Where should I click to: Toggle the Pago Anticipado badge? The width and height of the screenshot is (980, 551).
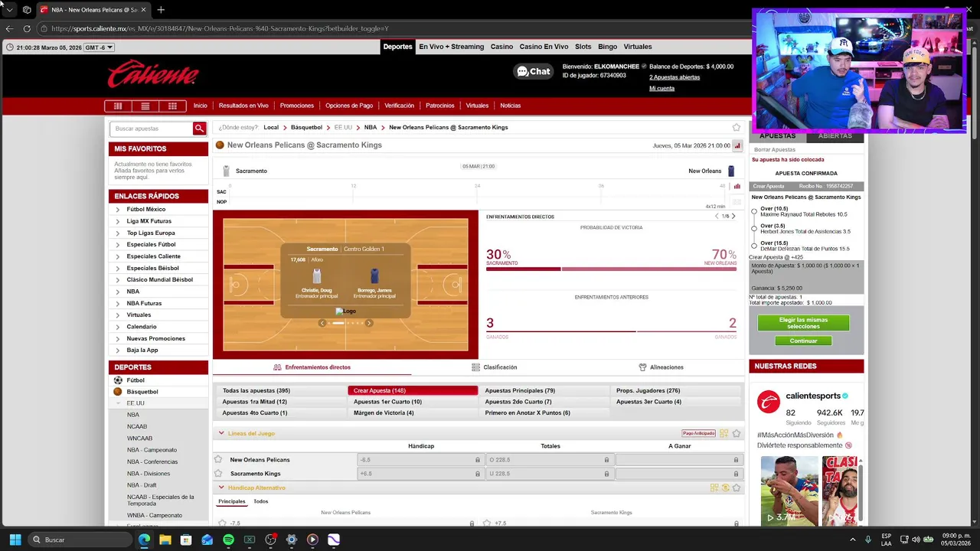[x=698, y=433]
